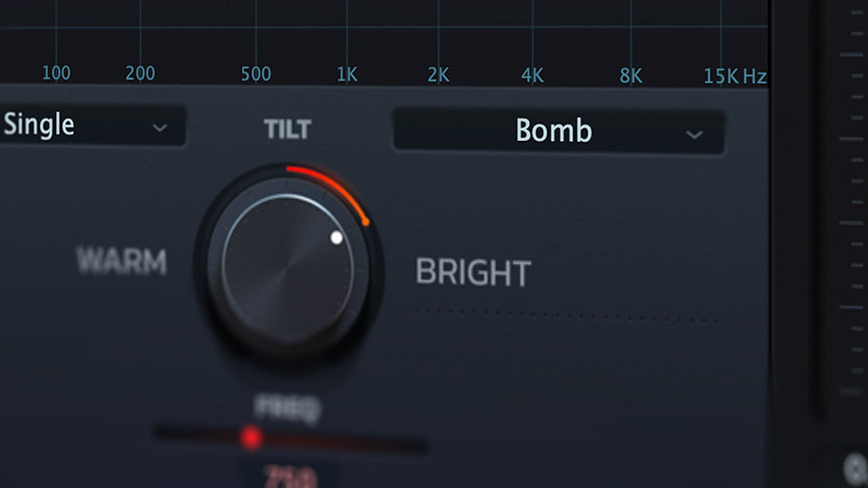Screen dimensions: 868x488
Task: Click the 4K marker on the frequency axis
Action: pos(533,75)
